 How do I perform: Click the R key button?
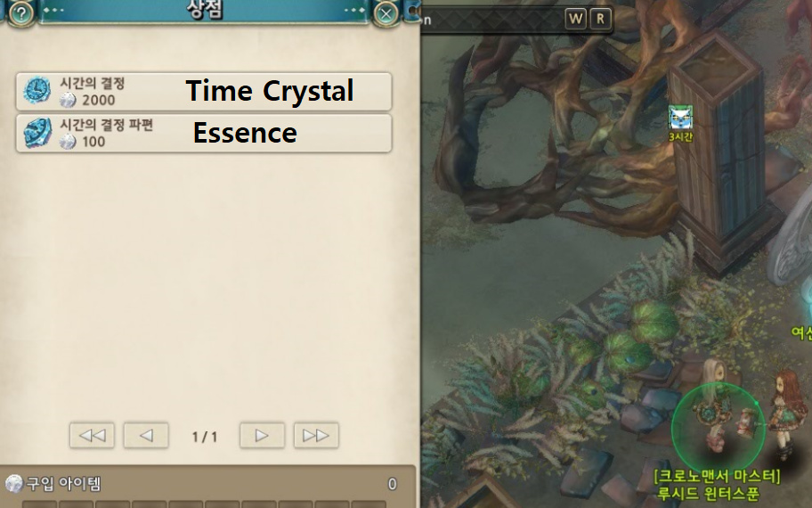600,20
